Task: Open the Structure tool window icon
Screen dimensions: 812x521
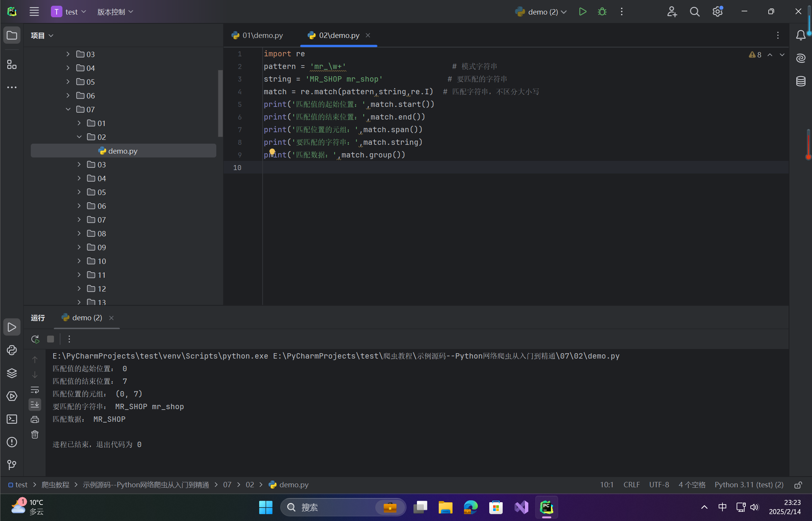Action: 12,64
